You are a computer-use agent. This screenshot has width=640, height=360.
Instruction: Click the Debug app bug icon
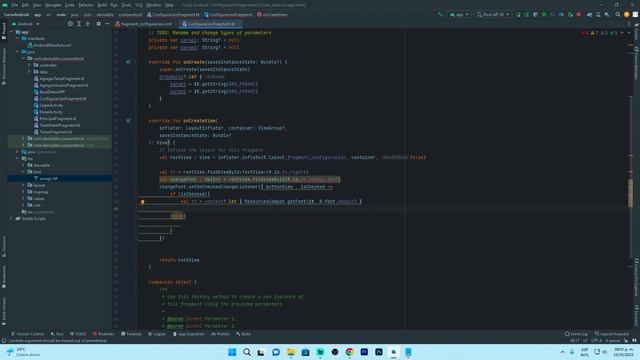544,15
